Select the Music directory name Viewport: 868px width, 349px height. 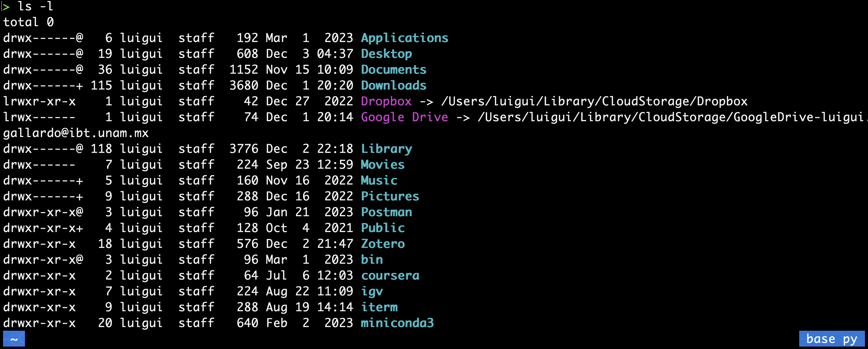[379, 180]
